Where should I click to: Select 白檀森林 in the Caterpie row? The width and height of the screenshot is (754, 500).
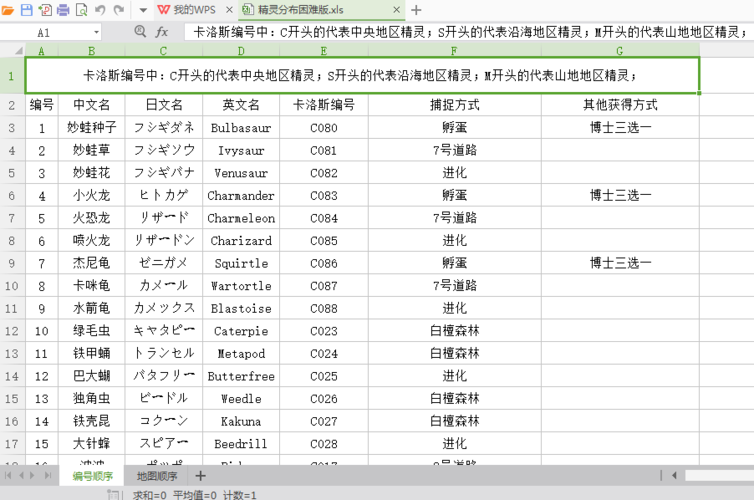point(454,331)
